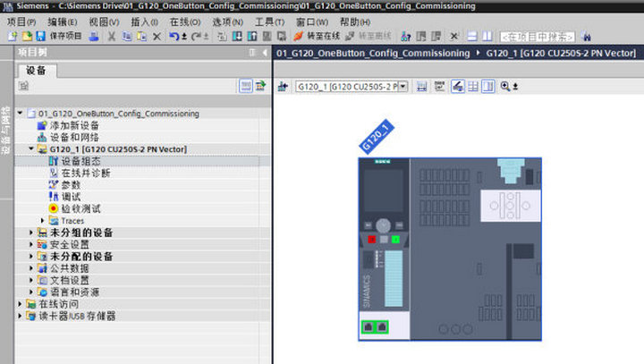Screen dimensions: 644x364
Task: Expand 语言和资源 node
Action: tap(31, 292)
